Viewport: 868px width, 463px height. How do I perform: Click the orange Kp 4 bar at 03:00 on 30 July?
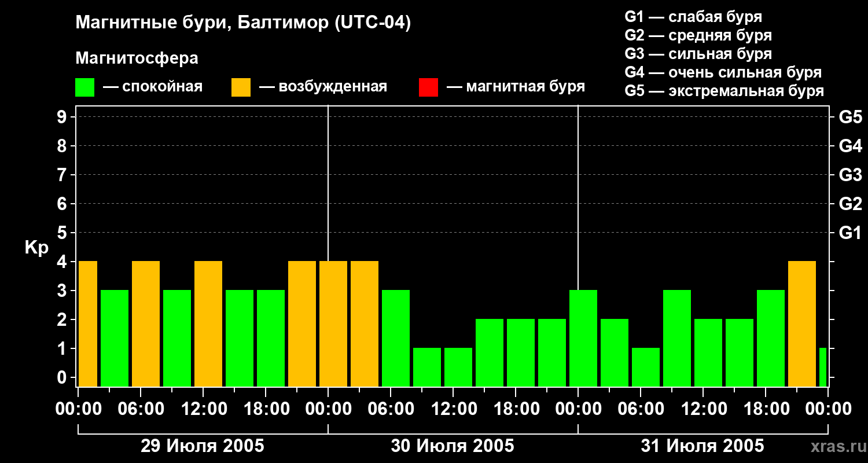click(365, 324)
